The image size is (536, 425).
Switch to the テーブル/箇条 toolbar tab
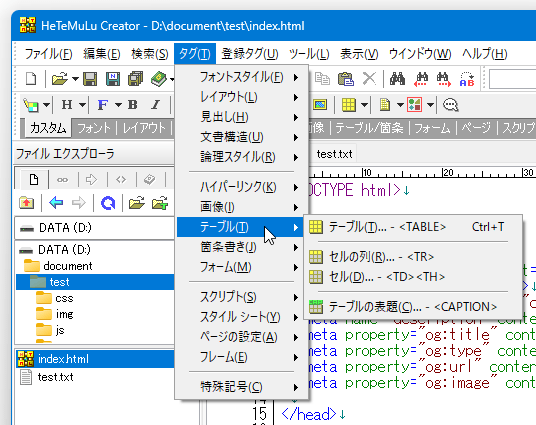coord(369,128)
